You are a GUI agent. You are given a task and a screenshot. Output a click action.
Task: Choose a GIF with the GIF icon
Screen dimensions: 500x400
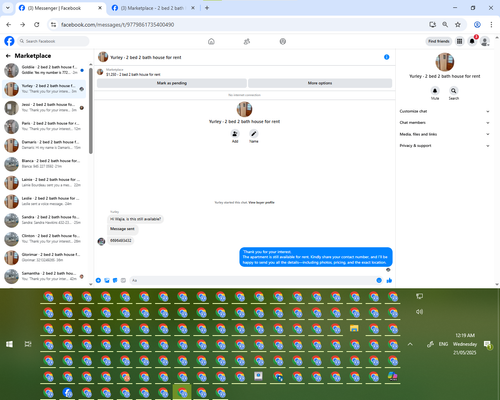point(123,280)
